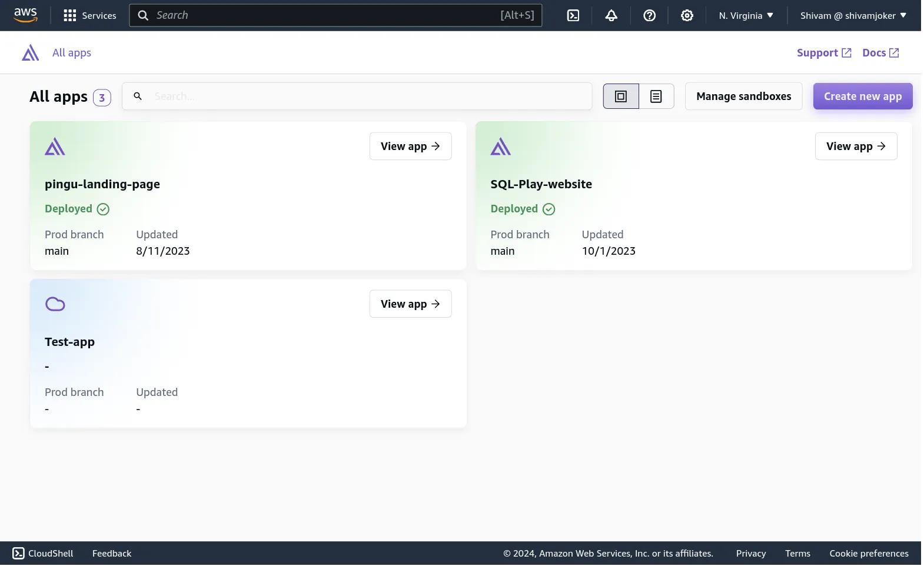This screenshot has width=924, height=566.
Task: Switch to list view
Action: pos(656,96)
